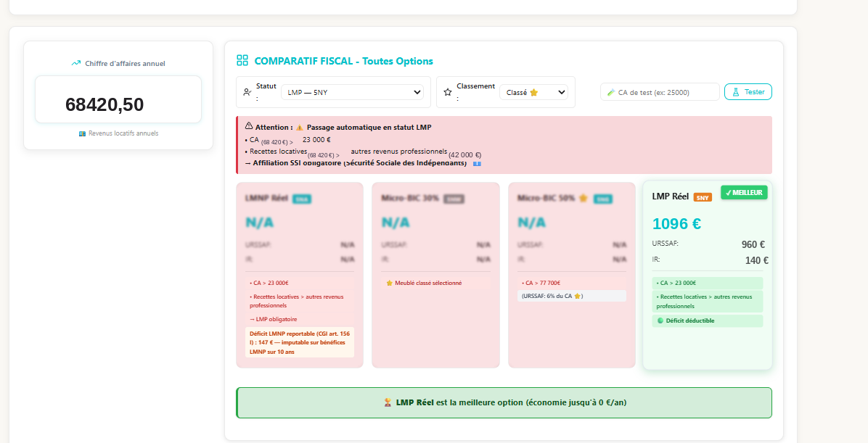The image size is (868, 443).
Task: Click the test tube icon in CA de test field
Action: click(x=611, y=92)
